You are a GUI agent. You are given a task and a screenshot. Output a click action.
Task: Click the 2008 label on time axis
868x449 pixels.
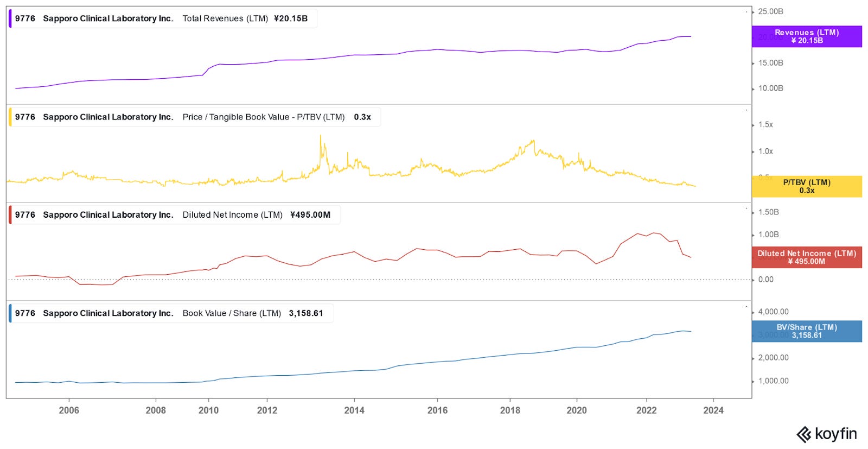coord(156,410)
